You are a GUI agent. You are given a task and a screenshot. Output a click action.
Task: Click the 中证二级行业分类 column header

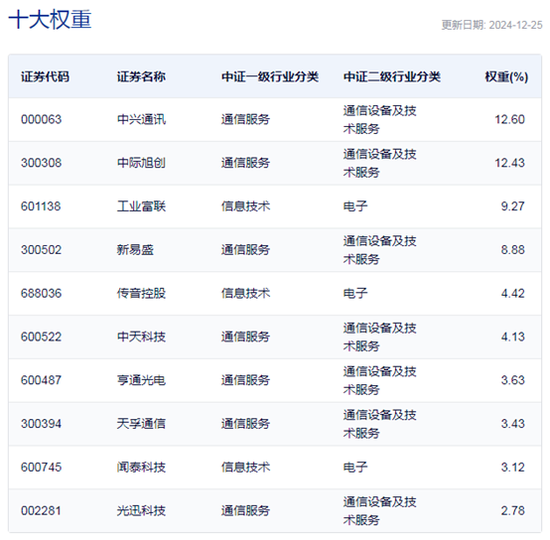[392, 76]
